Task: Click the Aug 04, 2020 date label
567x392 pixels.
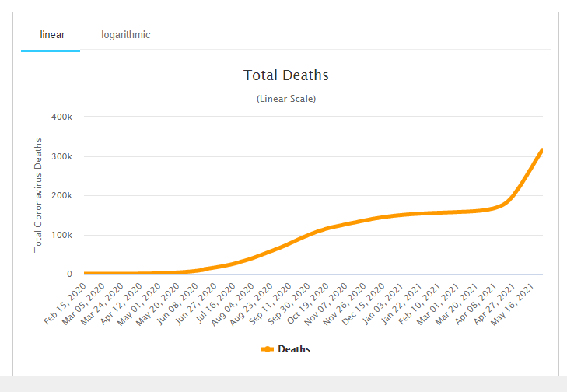Action: coord(233,303)
